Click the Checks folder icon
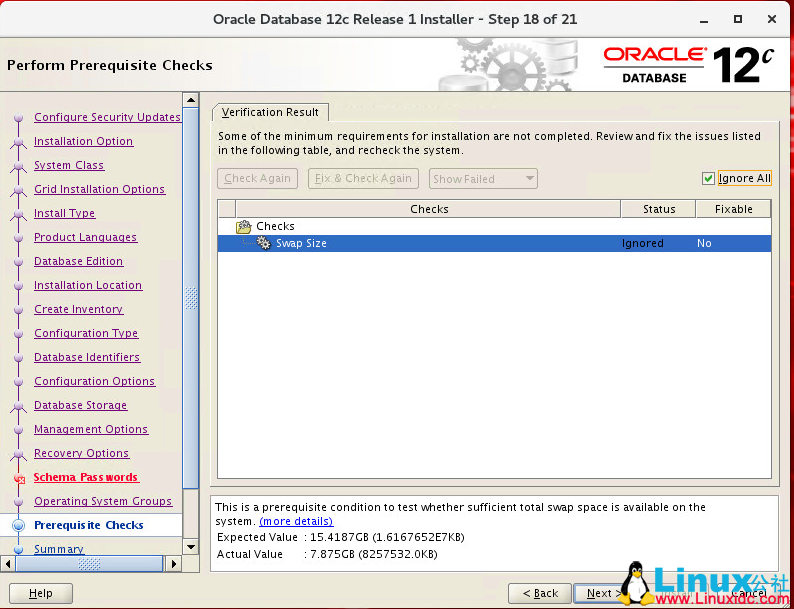The width and height of the screenshot is (794, 609). pos(244,226)
